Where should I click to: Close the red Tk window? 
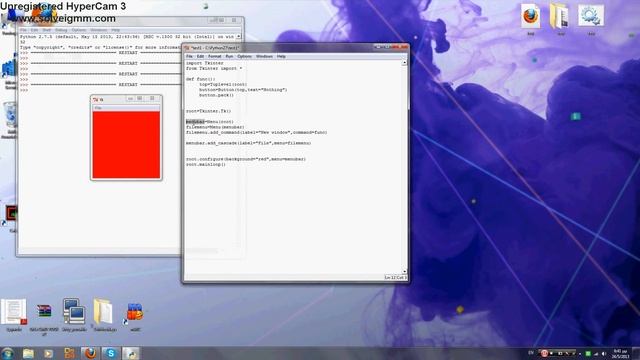pyautogui.click(x=152, y=98)
